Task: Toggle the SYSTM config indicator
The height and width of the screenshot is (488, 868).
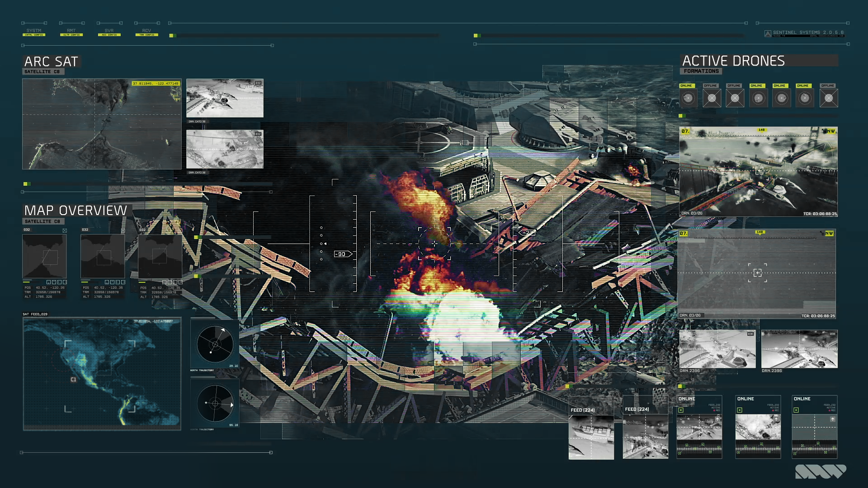Action: [34, 35]
